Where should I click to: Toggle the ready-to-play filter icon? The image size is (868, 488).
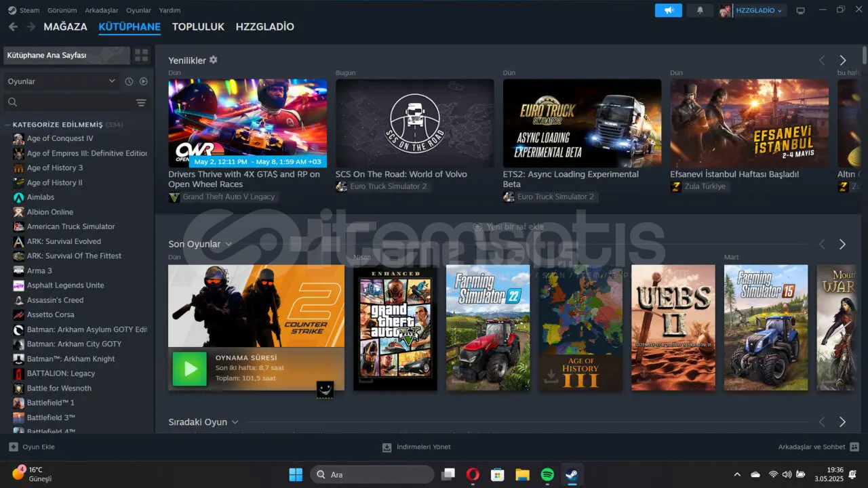143,81
